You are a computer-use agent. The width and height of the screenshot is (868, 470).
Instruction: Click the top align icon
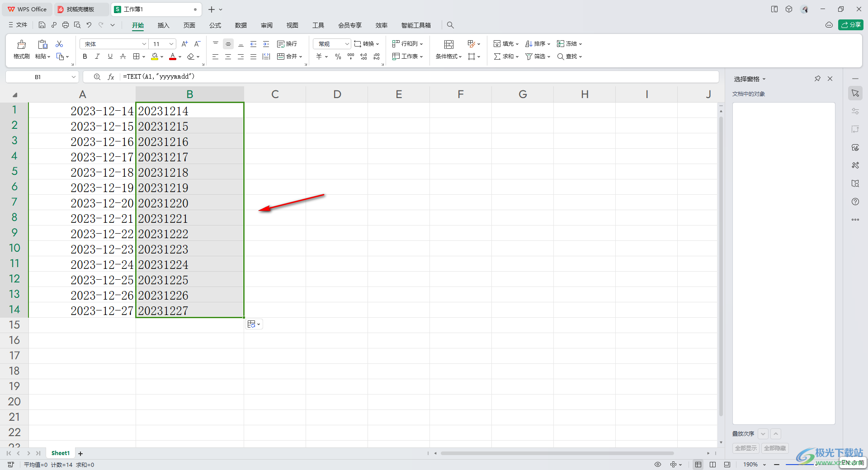coord(216,44)
